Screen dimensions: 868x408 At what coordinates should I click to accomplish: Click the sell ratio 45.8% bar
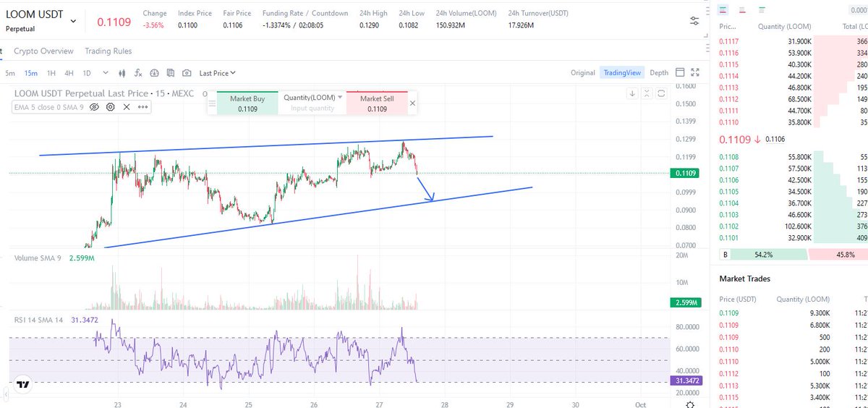coord(837,255)
